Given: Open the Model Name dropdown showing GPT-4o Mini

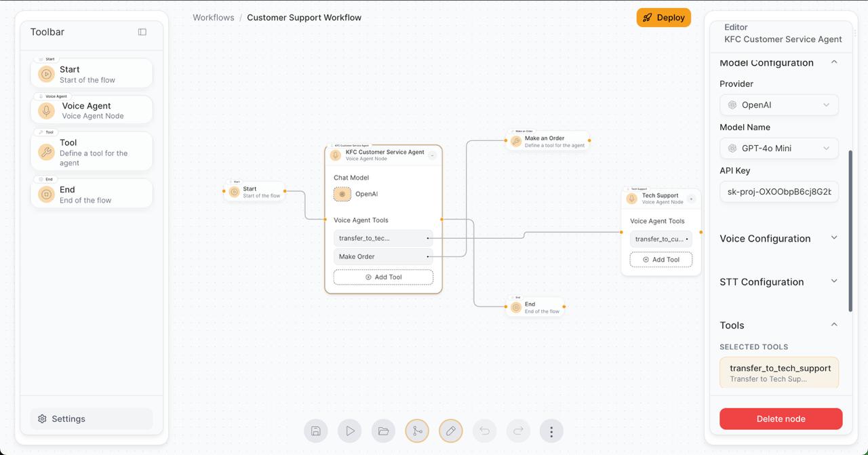Looking at the screenshot, I should tap(779, 149).
